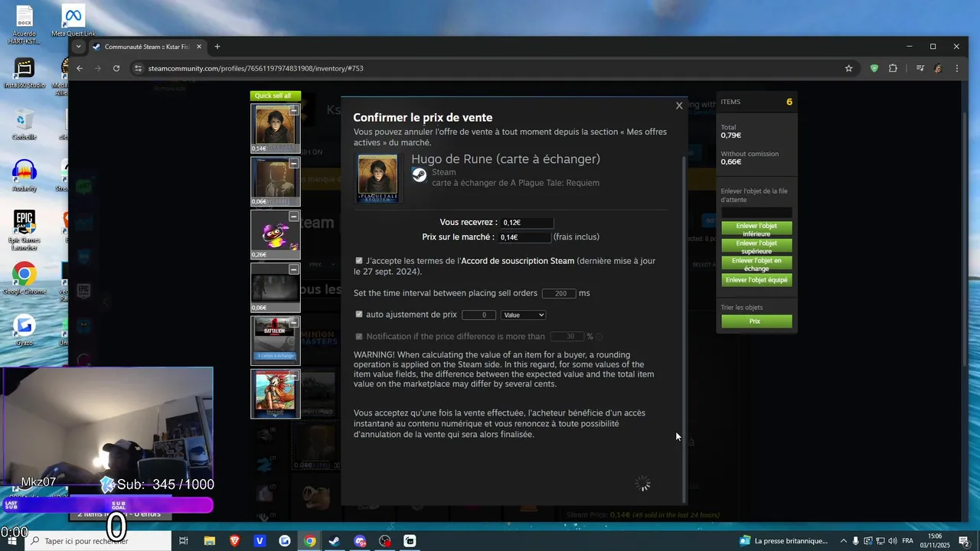Screen dimensions: 980x551
Task: Click the Quick sell all button
Action: tap(276, 96)
